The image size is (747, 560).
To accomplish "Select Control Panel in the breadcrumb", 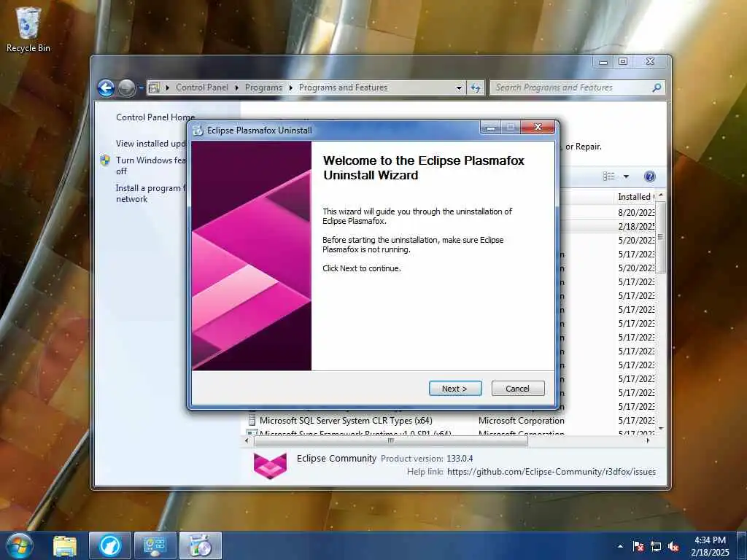I will [x=202, y=87].
